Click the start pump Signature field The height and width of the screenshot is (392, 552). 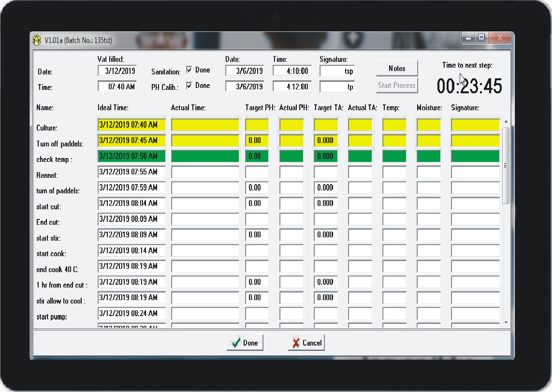[475, 314]
